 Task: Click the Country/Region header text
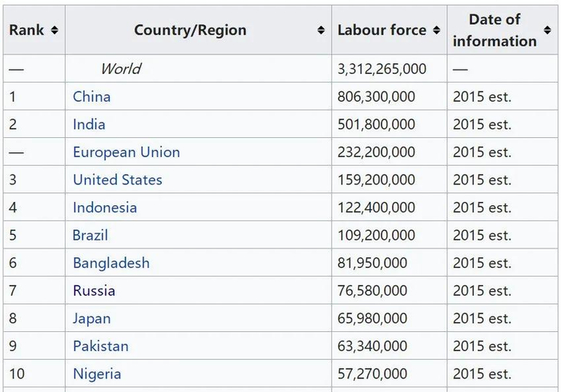[190, 30]
